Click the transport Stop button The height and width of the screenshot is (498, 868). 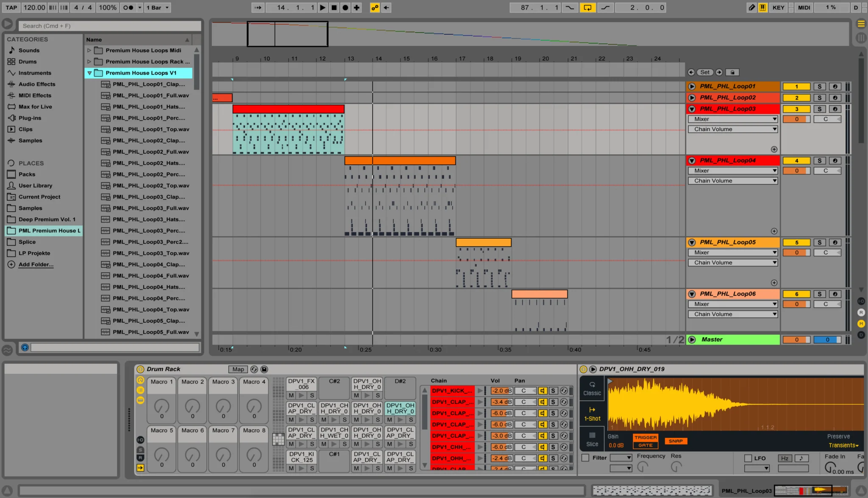[x=334, y=7]
